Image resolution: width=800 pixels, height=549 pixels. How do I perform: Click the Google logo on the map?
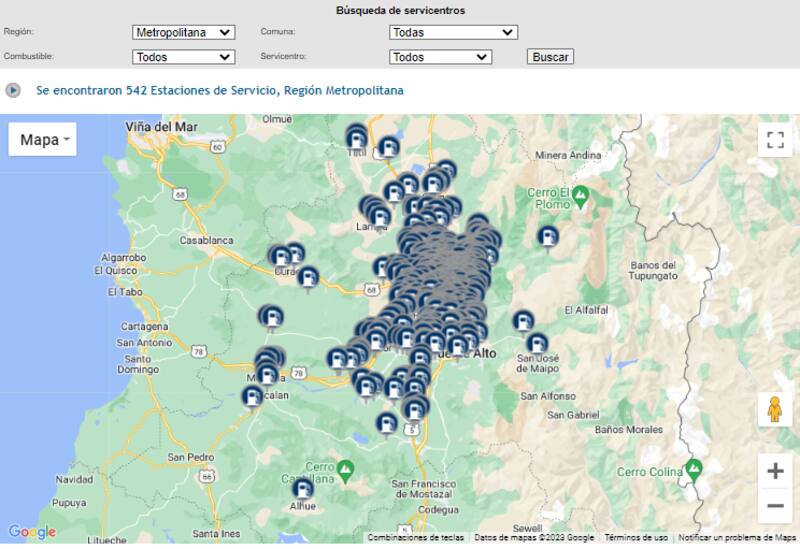tap(32, 532)
